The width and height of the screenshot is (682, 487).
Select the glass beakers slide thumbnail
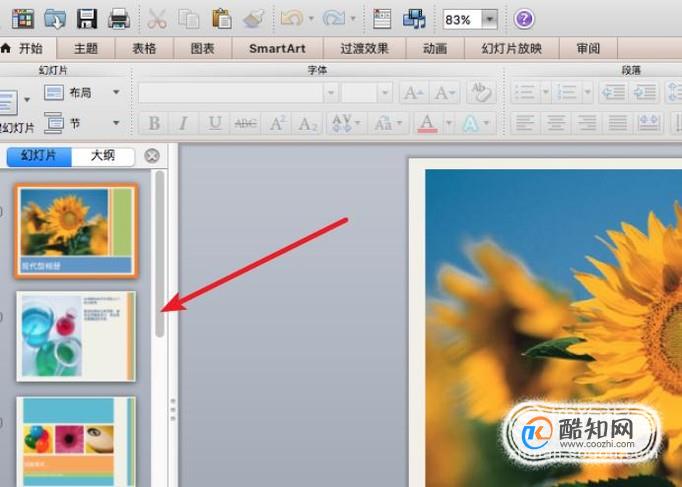[x=76, y=337]
